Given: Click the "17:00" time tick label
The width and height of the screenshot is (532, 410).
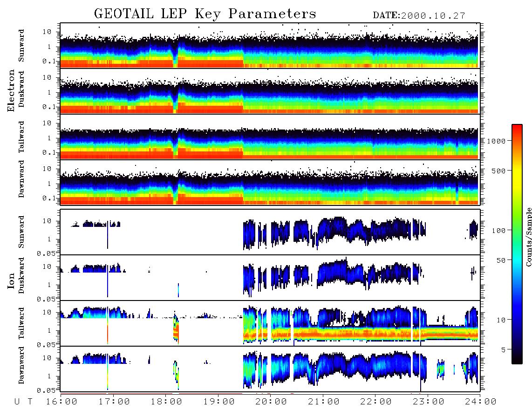Looking at the screenshot, I should click(114, 402).
